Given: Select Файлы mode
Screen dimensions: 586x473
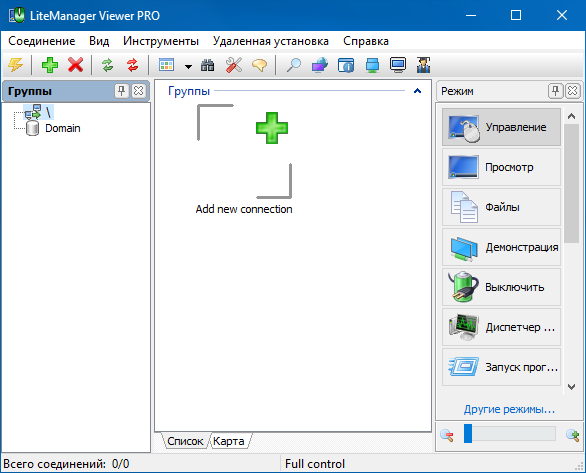Looking at the screenshot, I should 501,207.
